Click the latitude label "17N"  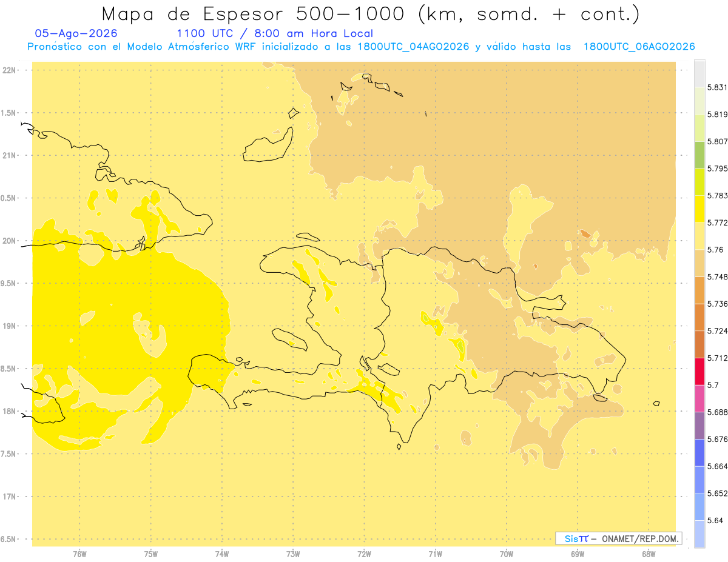click(x=8, y=497)
